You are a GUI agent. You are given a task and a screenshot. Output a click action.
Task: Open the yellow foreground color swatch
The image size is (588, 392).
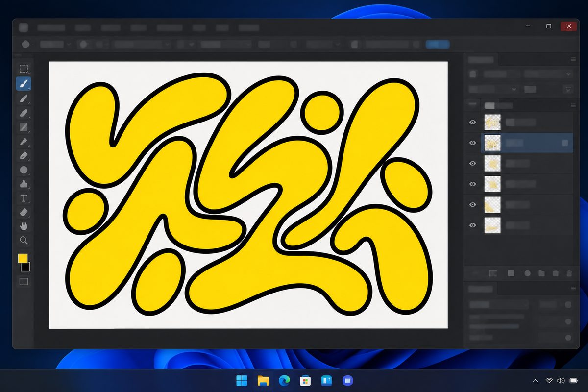pos(23,259)
